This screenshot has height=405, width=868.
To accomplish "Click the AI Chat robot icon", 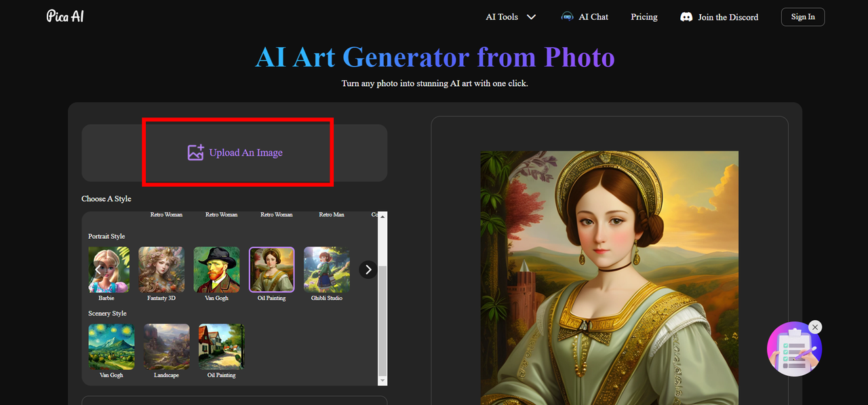I will [x=568, y=17].
